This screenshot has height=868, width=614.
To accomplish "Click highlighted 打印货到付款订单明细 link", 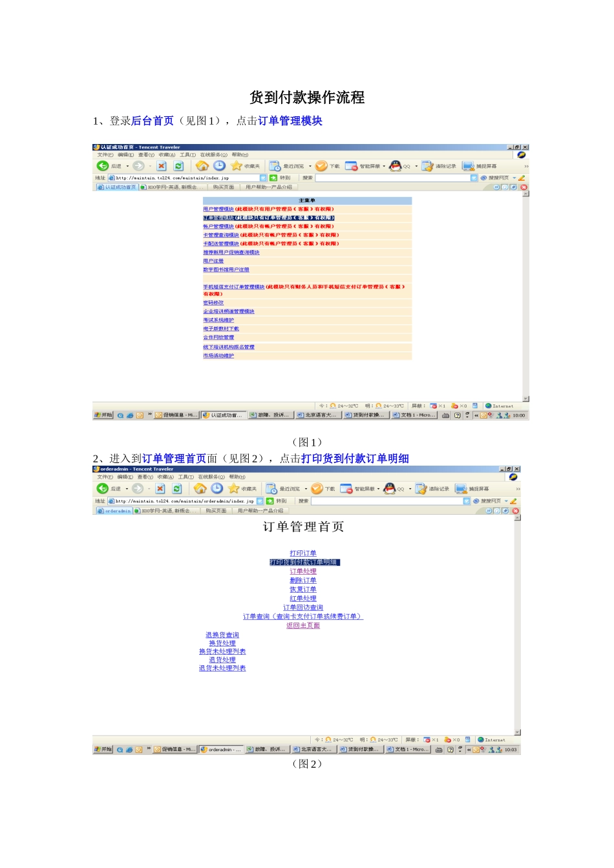I will 304,563.
